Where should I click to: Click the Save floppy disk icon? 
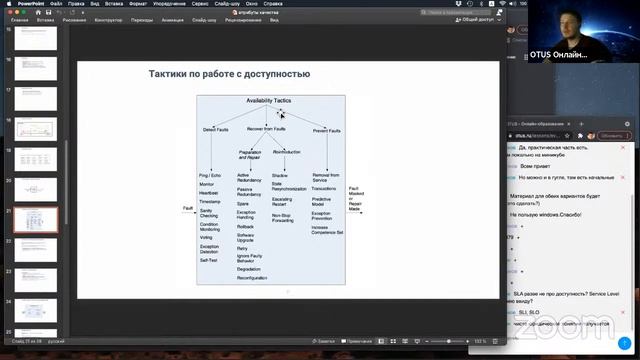(49, 13)
